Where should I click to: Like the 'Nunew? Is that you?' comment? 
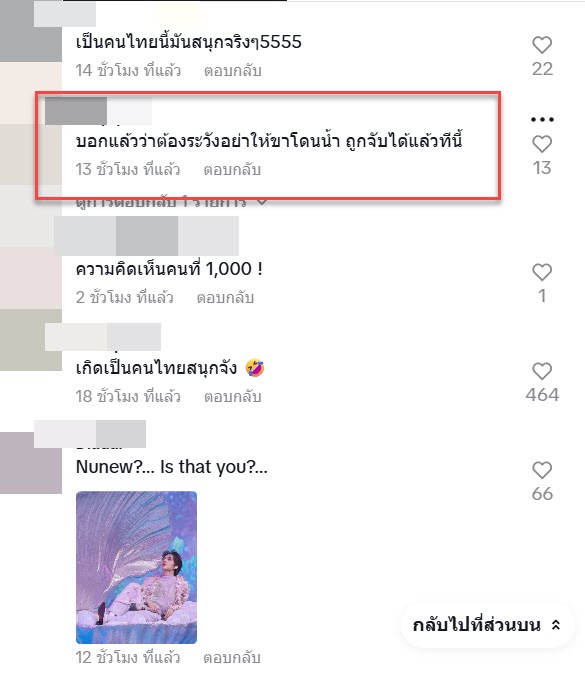click(542, 470)
